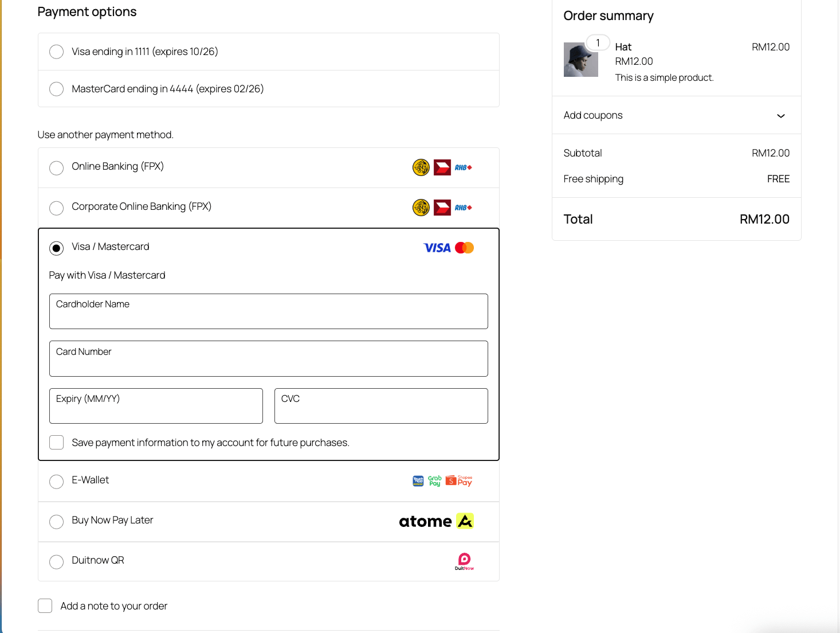Viewport: 840px width, 633px height.
Task: Click the Mastercard logo icon
Action: click(465, 248)
